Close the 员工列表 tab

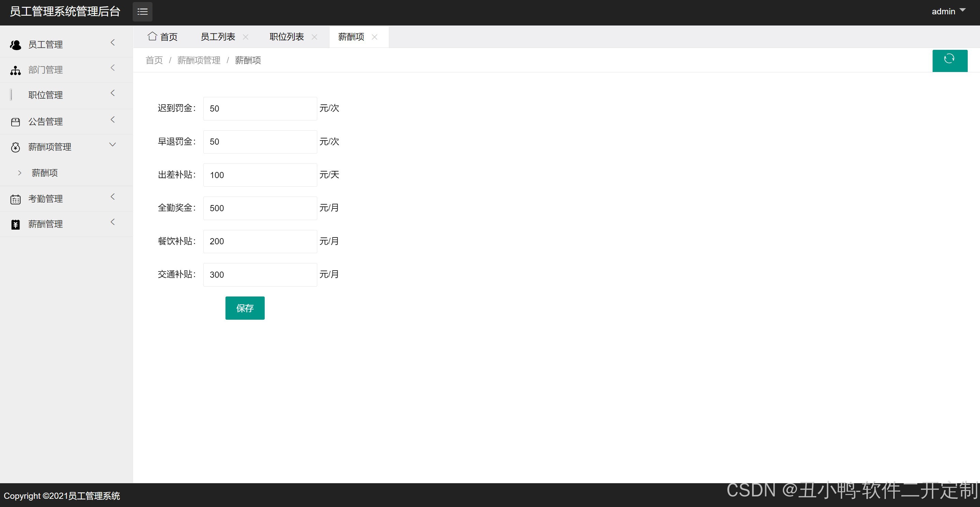point(246,37)
